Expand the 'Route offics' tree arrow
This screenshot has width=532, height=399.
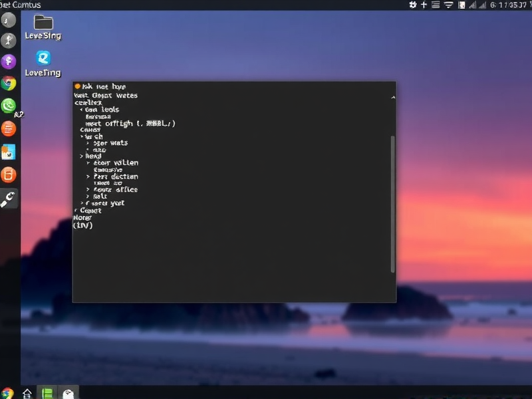tap(88, 190)
